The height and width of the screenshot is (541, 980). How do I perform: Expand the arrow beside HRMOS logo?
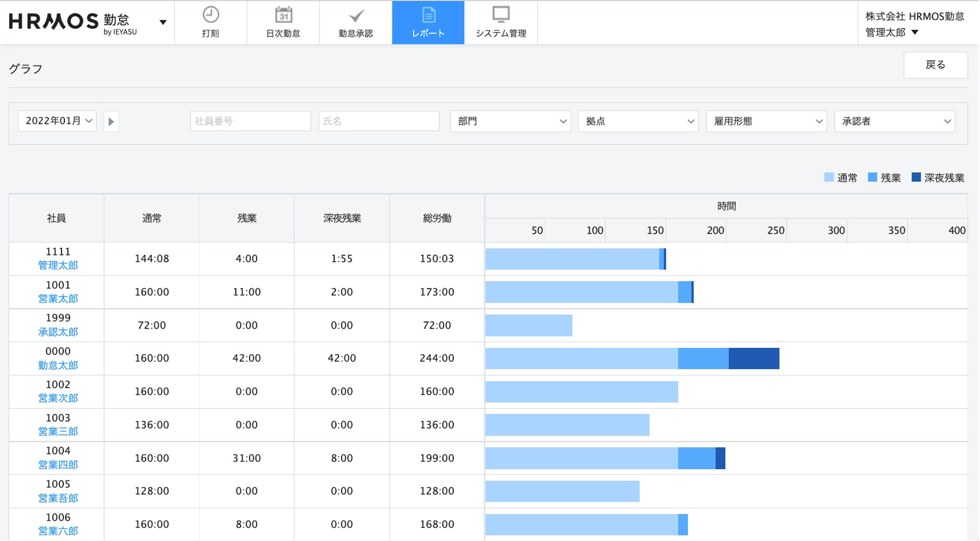163,22
